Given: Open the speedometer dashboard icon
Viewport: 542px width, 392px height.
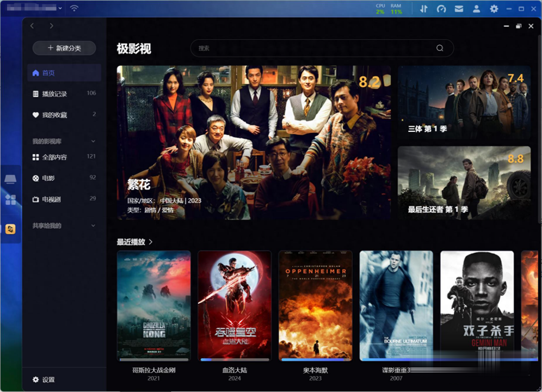Looking at the screenshot, I should [441, 9].
